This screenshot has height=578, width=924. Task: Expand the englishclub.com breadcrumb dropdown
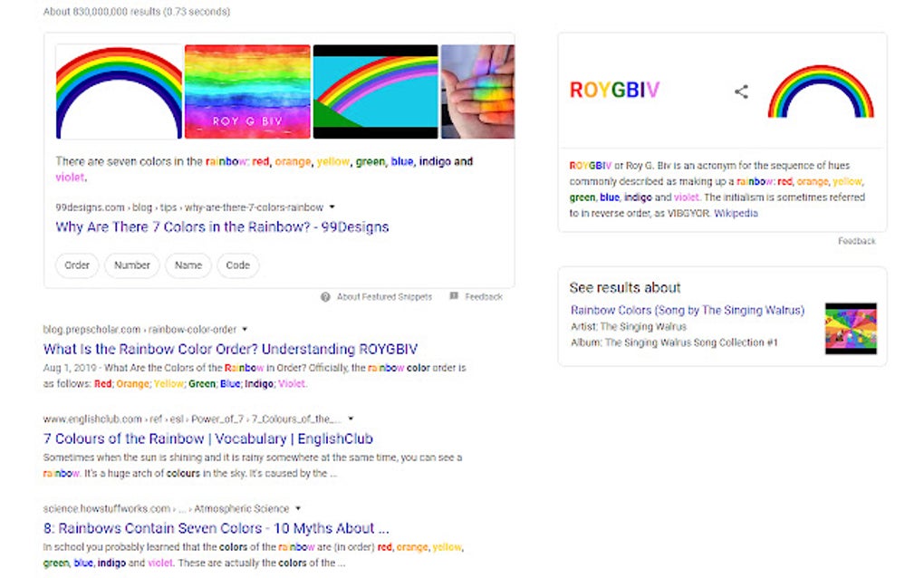coord(351,419)
